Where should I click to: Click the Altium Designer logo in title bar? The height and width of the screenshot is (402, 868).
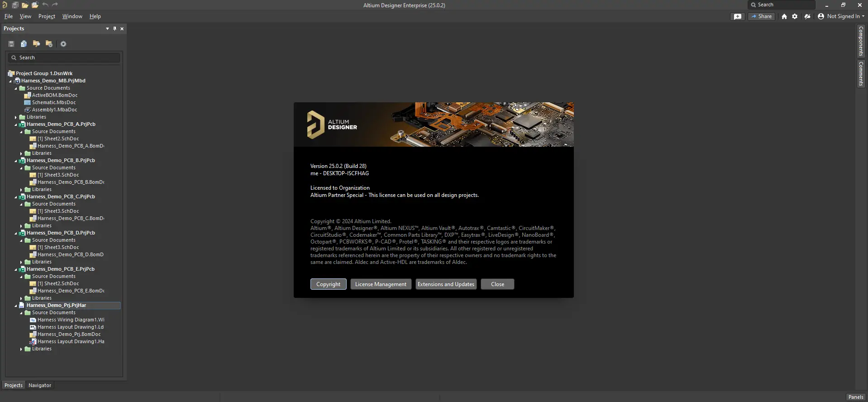click(x=5, y=5)
